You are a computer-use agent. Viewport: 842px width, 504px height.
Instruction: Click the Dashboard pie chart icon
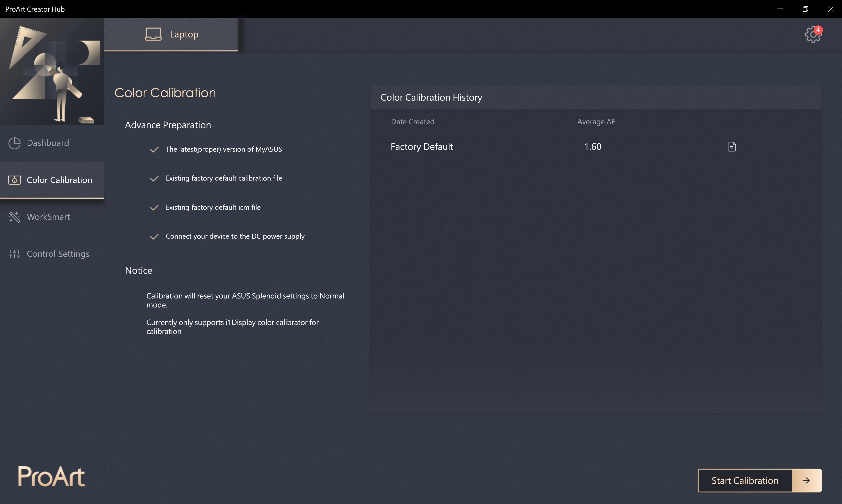coord(14,143)
